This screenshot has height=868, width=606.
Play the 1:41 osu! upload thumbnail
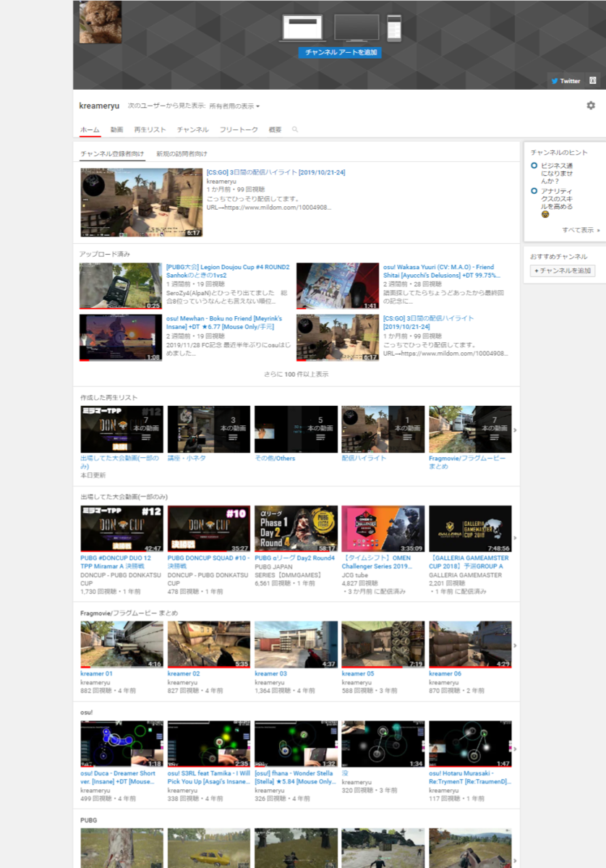[x=338, y=286]
